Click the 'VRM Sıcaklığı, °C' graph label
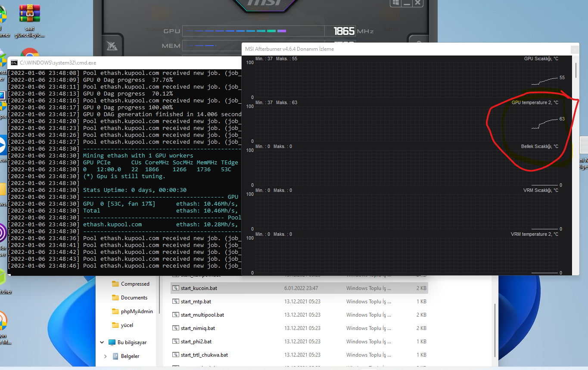 (541, 190)
